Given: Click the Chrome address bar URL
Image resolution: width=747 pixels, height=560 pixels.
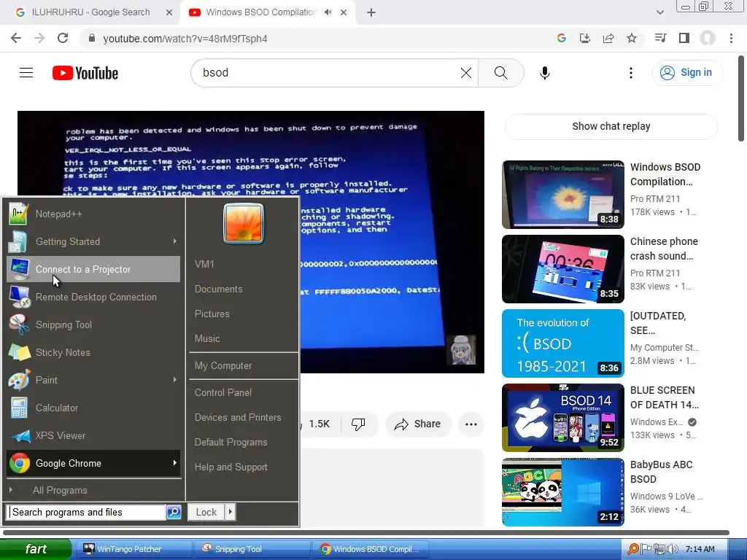Looking at the screenshot, I should point(185,39).
